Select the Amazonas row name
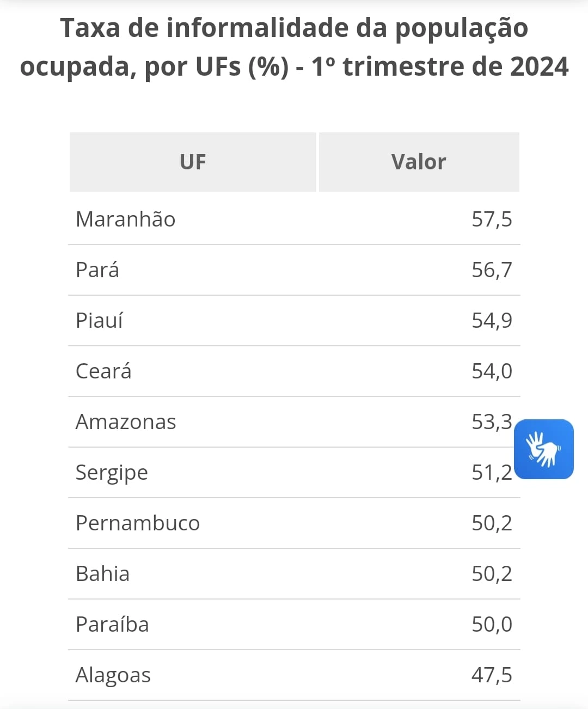This screenshot has width=588, height=709. (126, 422)
